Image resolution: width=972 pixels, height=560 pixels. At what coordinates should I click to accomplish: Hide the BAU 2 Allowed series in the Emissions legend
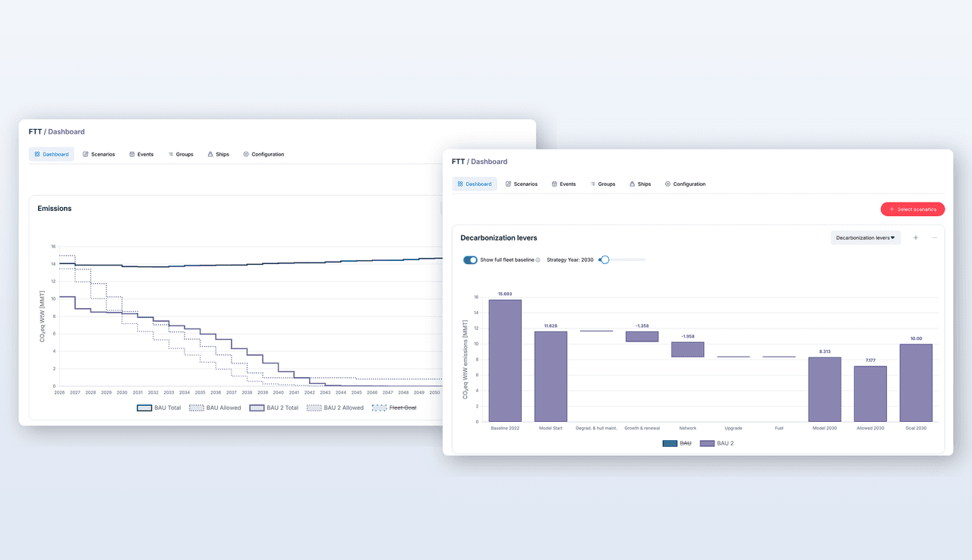point(336,407)
